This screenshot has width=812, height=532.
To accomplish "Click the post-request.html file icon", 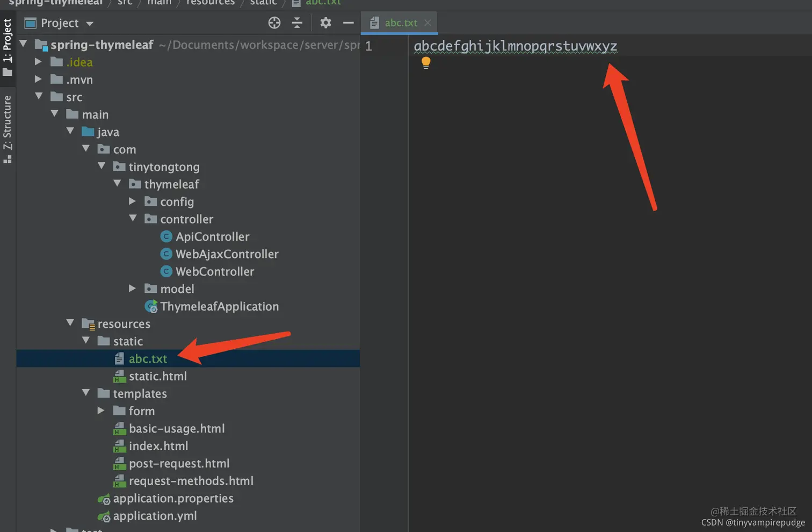I will 119,463.
